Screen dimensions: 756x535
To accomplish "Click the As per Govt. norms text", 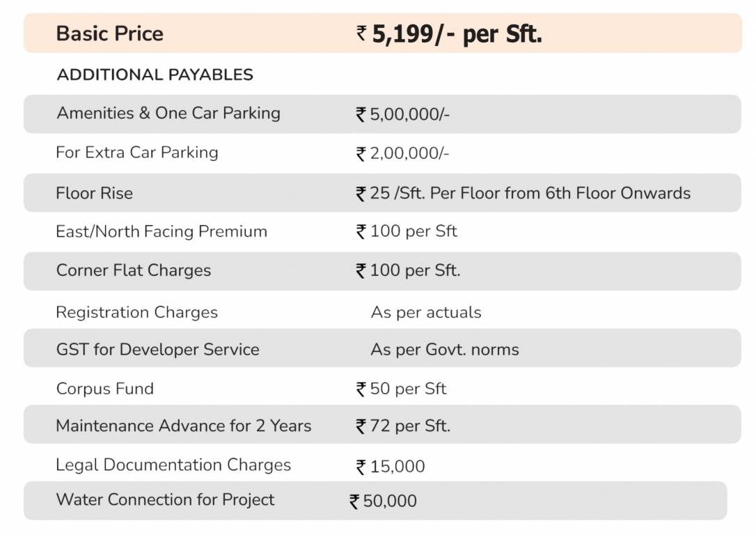I will pos(444,349).
